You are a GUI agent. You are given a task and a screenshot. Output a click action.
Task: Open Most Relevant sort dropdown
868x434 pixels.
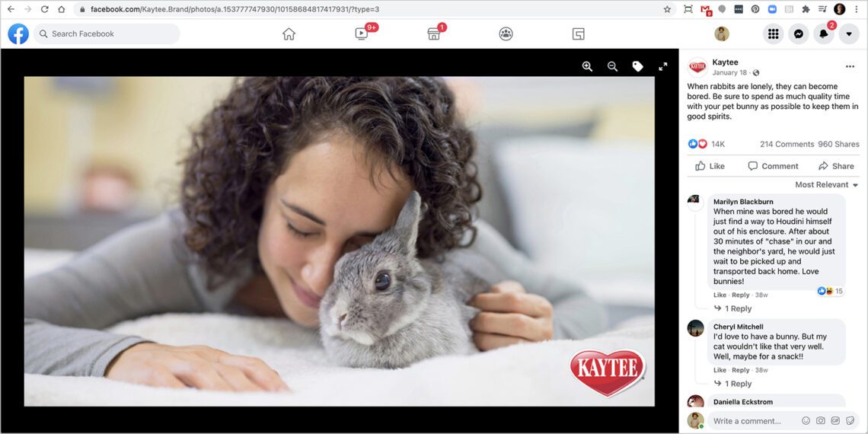(827, 184)
